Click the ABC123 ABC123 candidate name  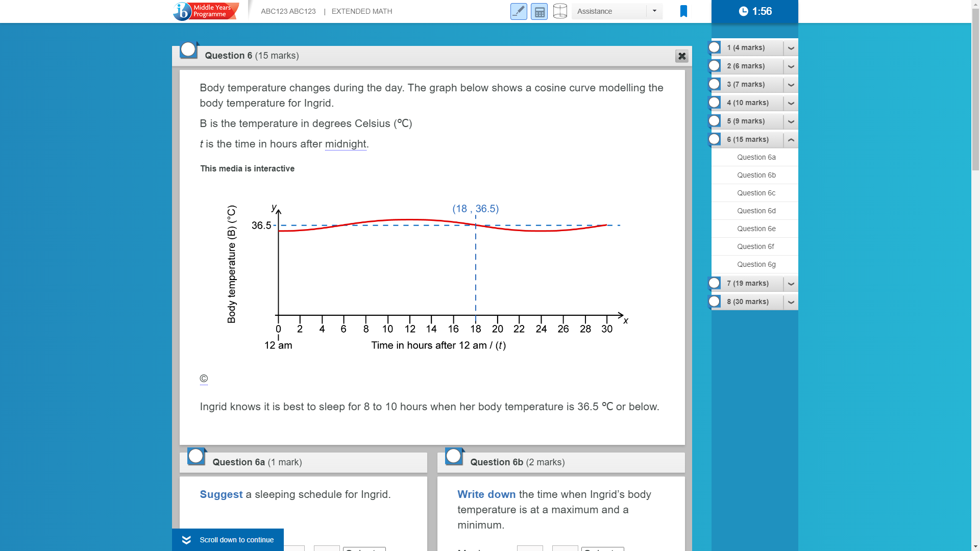(x=288, y=11)
